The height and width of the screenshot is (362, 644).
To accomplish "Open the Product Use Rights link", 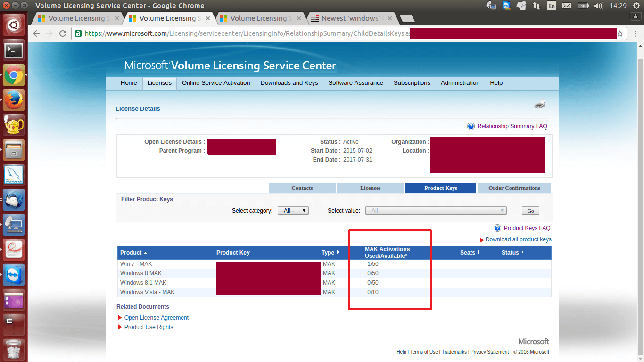I will [x=149, y=327].
